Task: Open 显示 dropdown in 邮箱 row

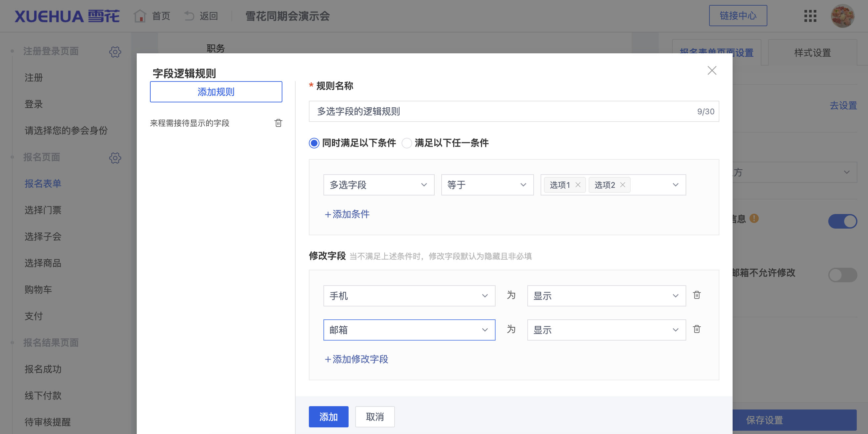Action: (x=606, y=330)
